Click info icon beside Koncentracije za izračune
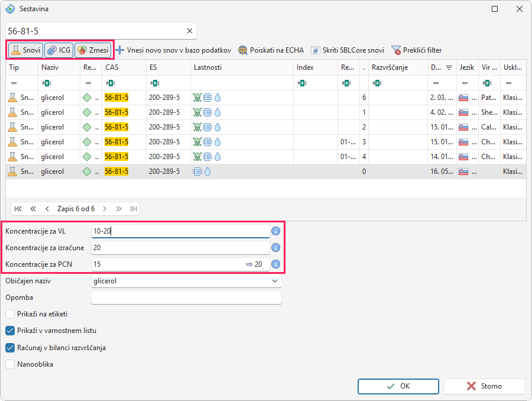 point(276,248)
